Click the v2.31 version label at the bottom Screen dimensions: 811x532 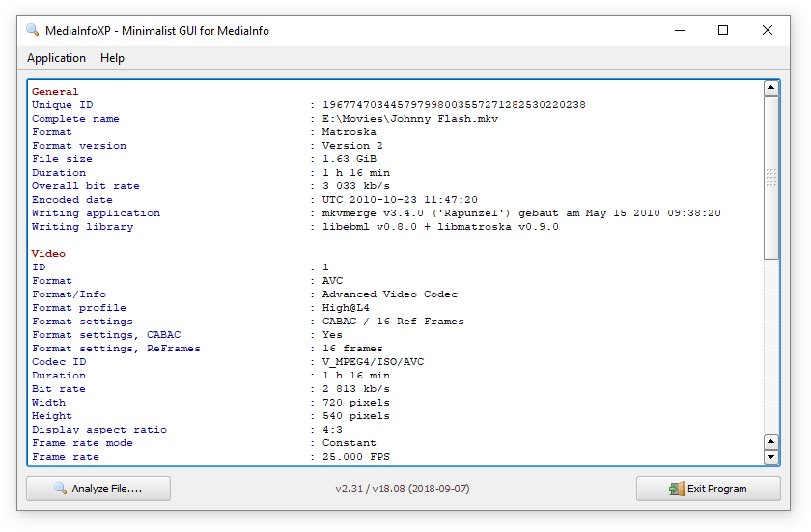pyautogui.click(x=403, y=489)
